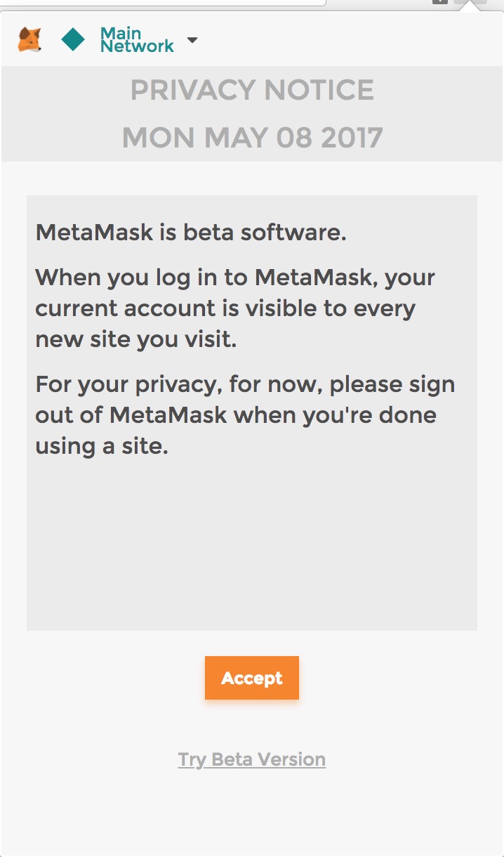Click the PRIVACY NOTICE heading

point(252,91)
